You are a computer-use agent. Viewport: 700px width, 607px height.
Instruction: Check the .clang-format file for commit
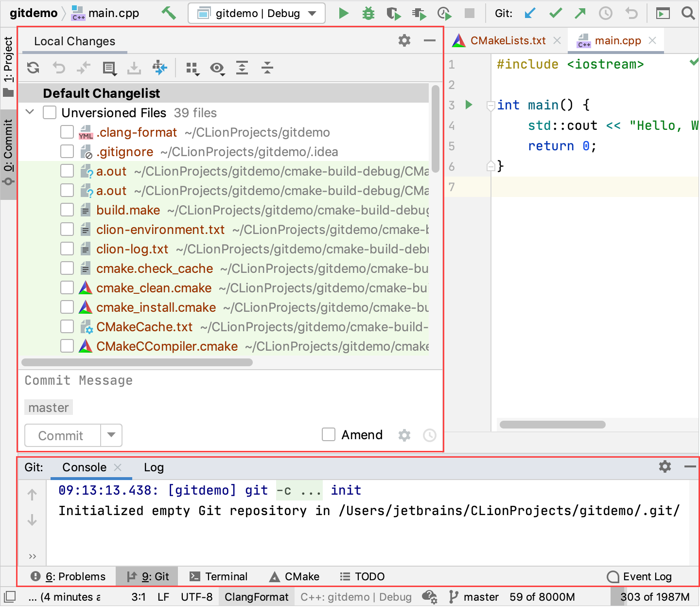point(67,132)
